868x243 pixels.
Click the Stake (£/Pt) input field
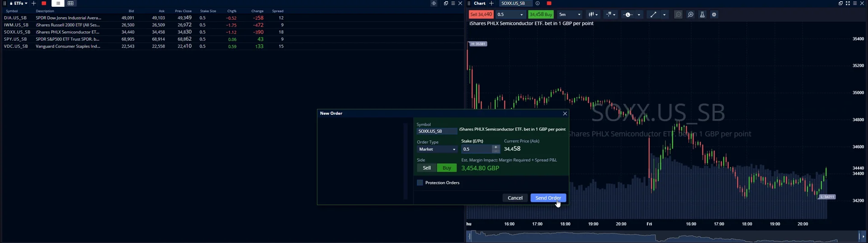click(x=476, y=149)
